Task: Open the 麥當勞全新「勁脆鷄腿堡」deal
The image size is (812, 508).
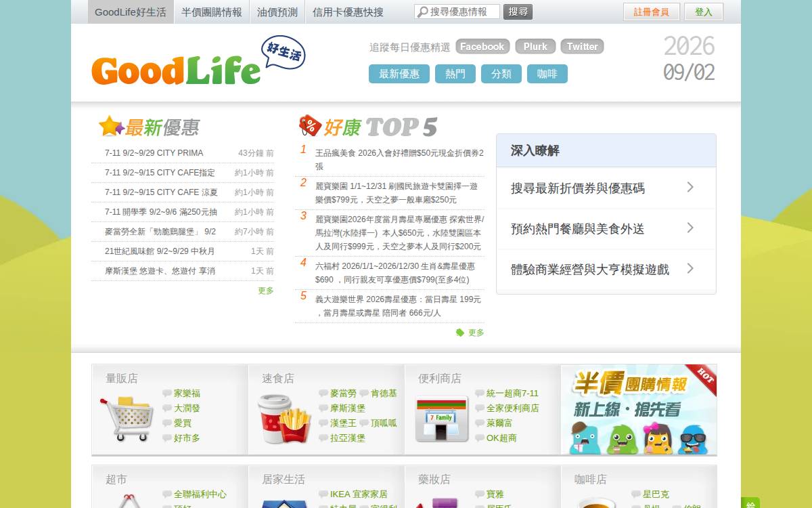Action: pos(160,232)
